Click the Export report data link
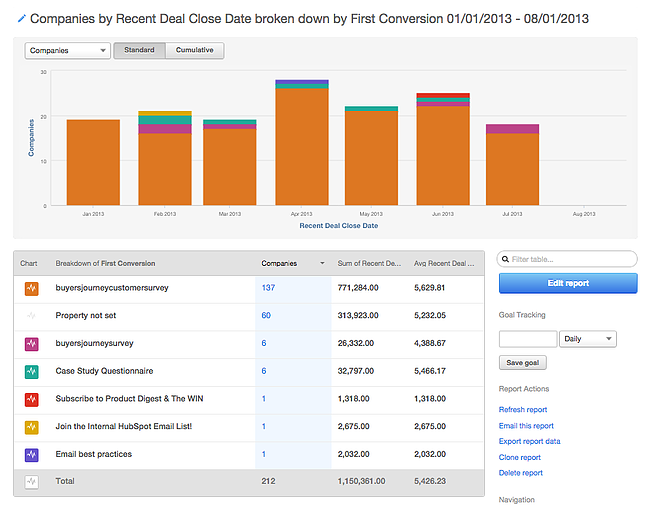 [529, 441]
